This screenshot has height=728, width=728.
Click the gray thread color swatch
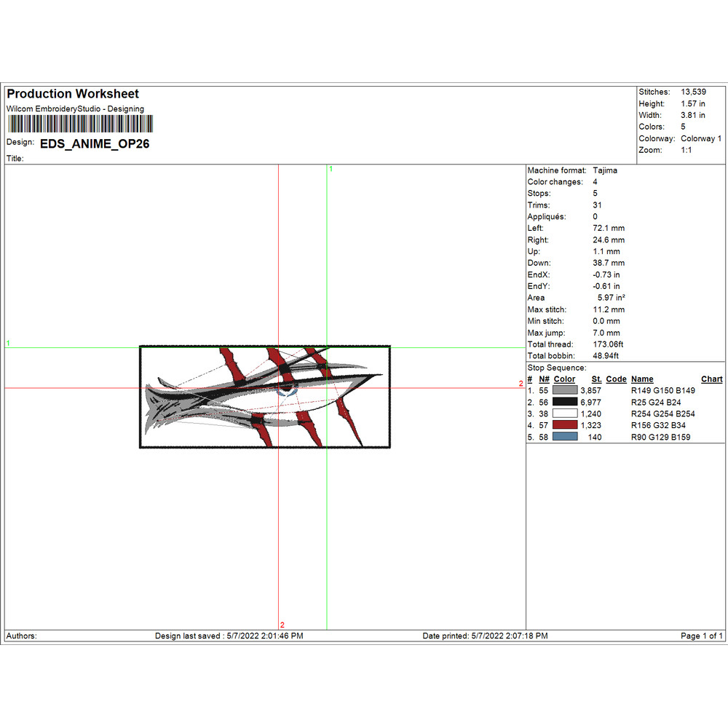(x=565, y=390)
